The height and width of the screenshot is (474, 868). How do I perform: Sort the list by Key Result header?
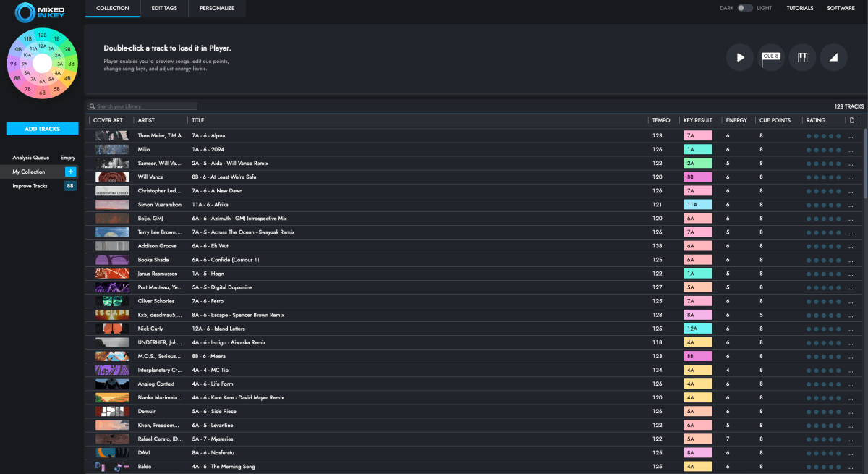[697, 120]
